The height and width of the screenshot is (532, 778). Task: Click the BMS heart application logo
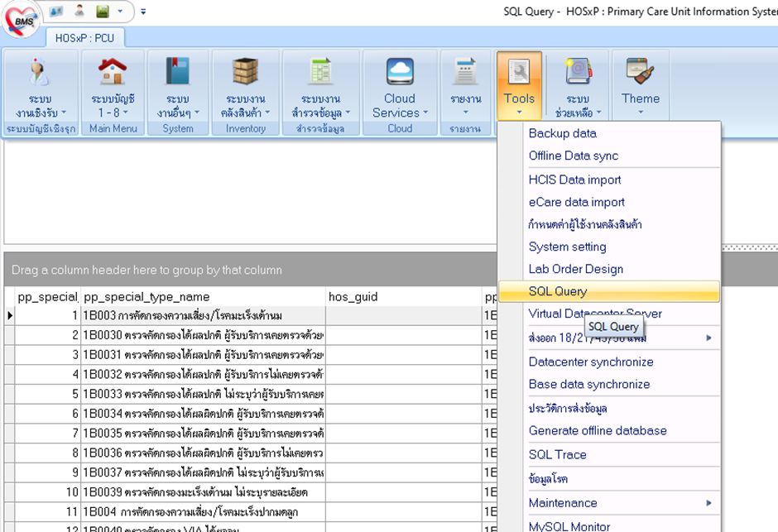click(21, 20)
